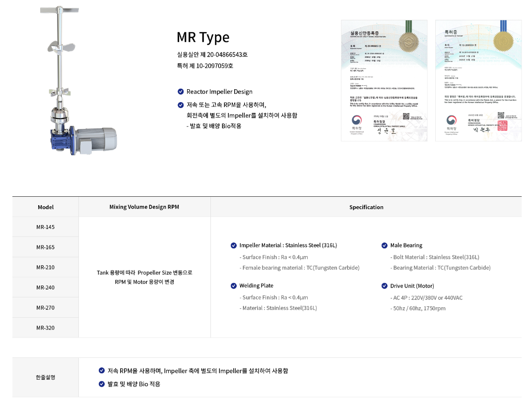Select the MR-240 model row
This screenshot has width=532, height=401.
(x=46, y=287)
